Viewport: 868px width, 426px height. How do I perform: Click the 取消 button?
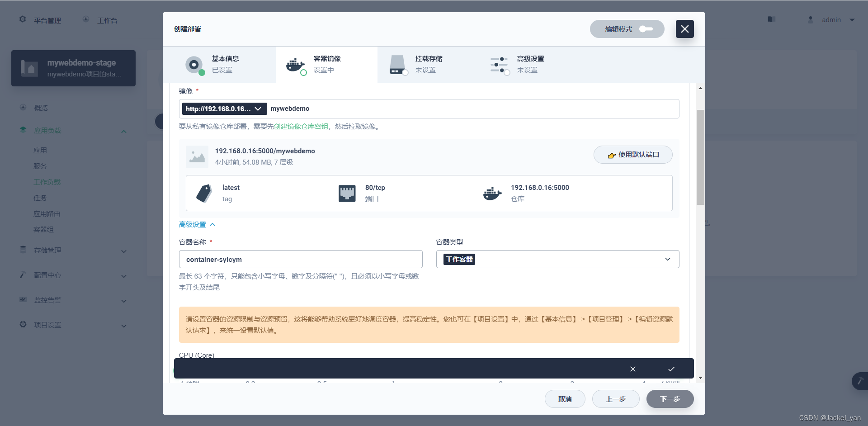coord(565,399)
